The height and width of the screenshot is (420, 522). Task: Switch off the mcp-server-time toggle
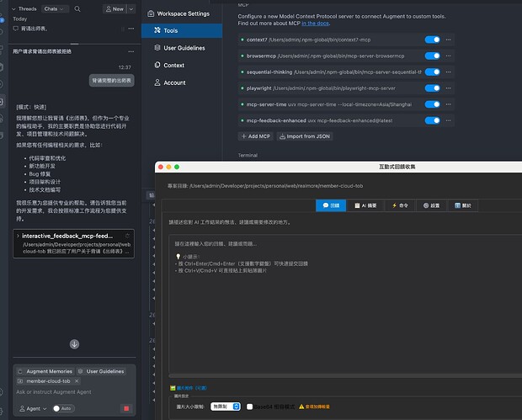click(433, 104)
